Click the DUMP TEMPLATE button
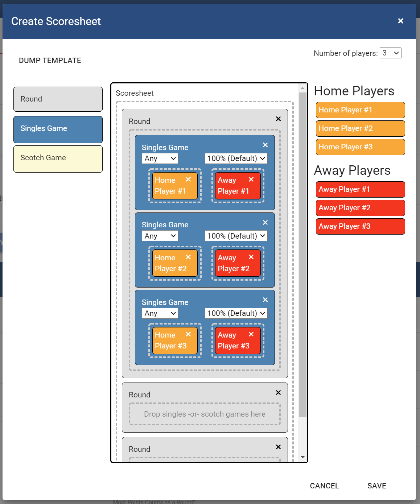Screen dimensions: 420x504 point(50,61)
